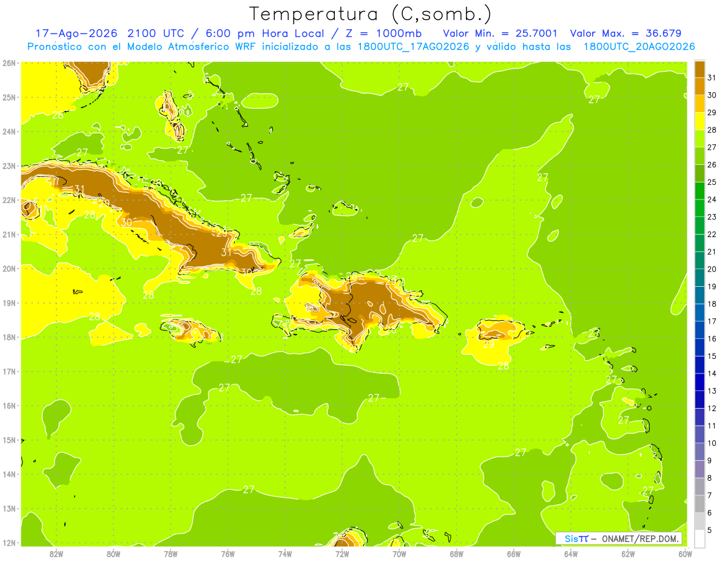728x562 pixels.
Task: Click the '72W' longitude axis label
Action: (342, 554)
